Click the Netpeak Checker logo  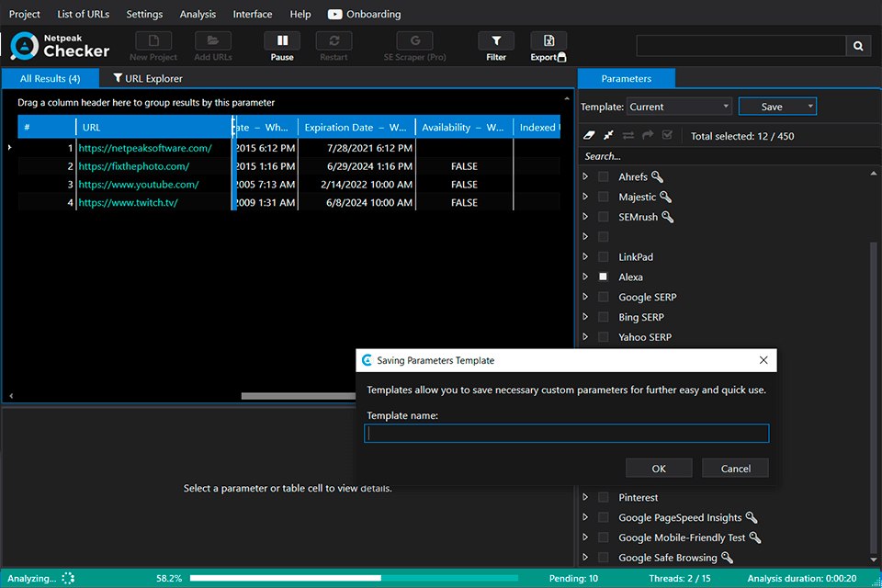tap(60, 46)
